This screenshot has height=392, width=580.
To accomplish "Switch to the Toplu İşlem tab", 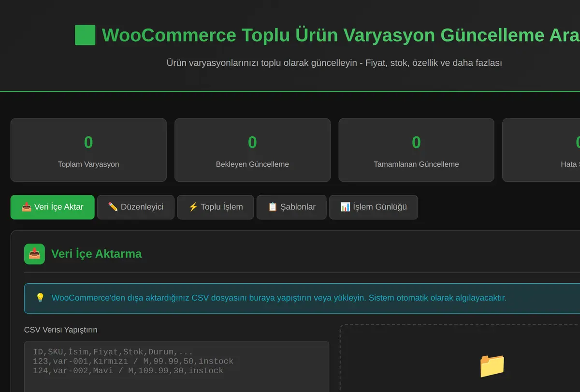I will coord(216,207).
